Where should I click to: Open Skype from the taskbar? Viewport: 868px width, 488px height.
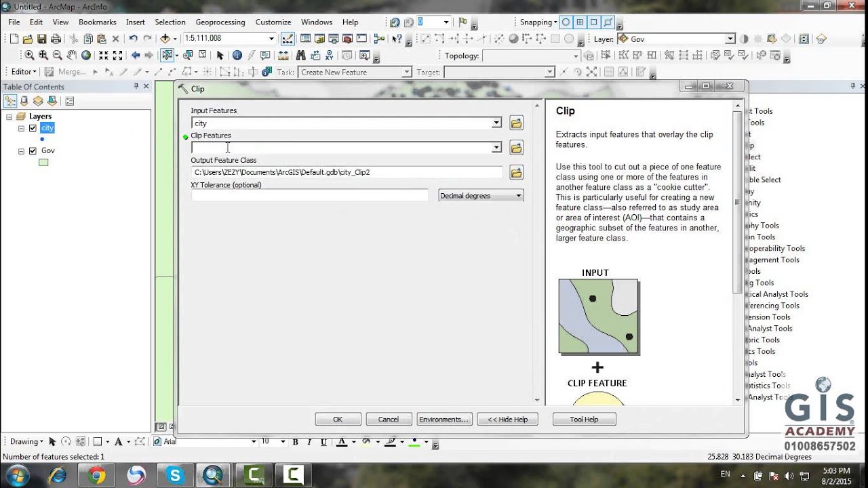[x=176, y=476]
